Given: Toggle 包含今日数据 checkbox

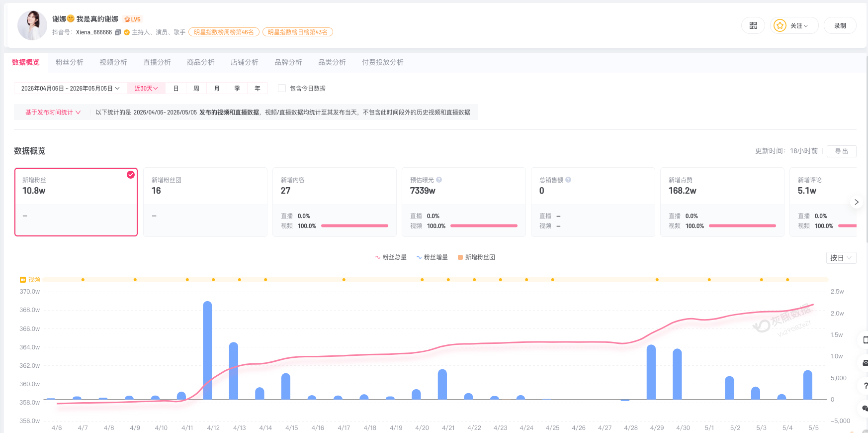Looking at the screenshot, I should (x=282, y=88).
